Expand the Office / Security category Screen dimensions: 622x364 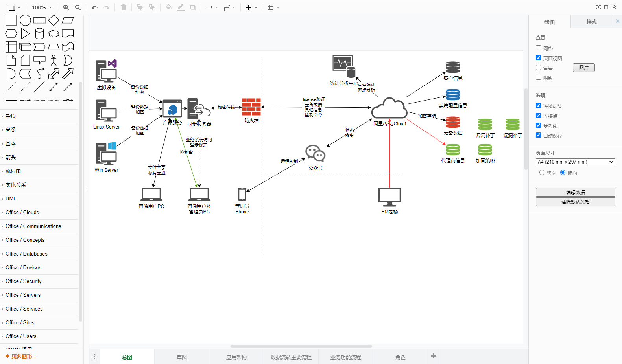tap(39, 281)
